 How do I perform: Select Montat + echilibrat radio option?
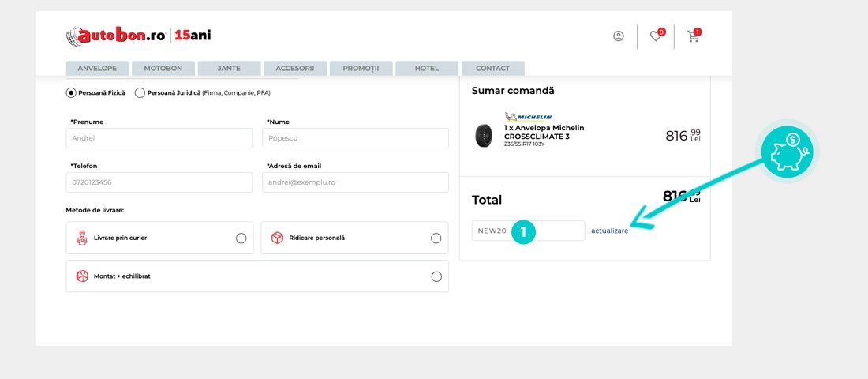tap(436, 276)
